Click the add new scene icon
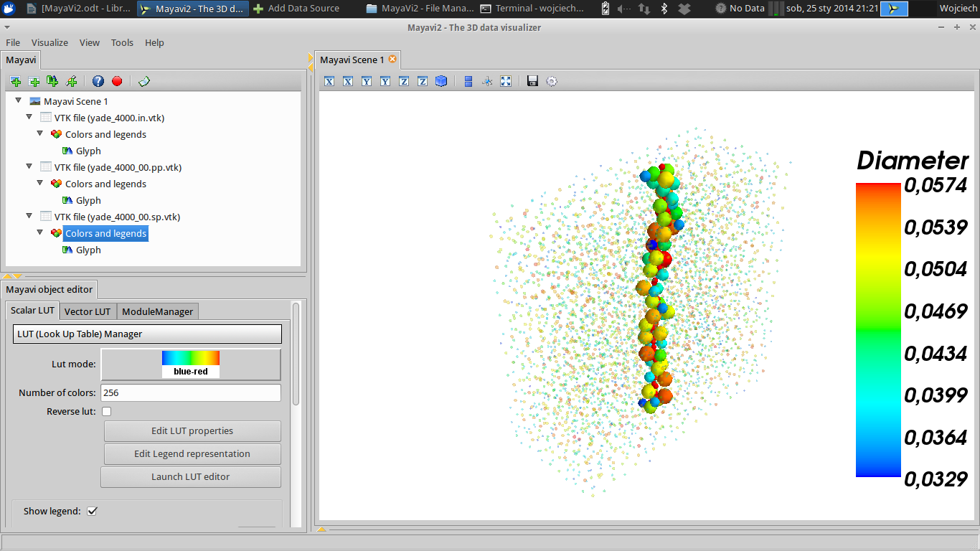980x551 pixels. 15,81
